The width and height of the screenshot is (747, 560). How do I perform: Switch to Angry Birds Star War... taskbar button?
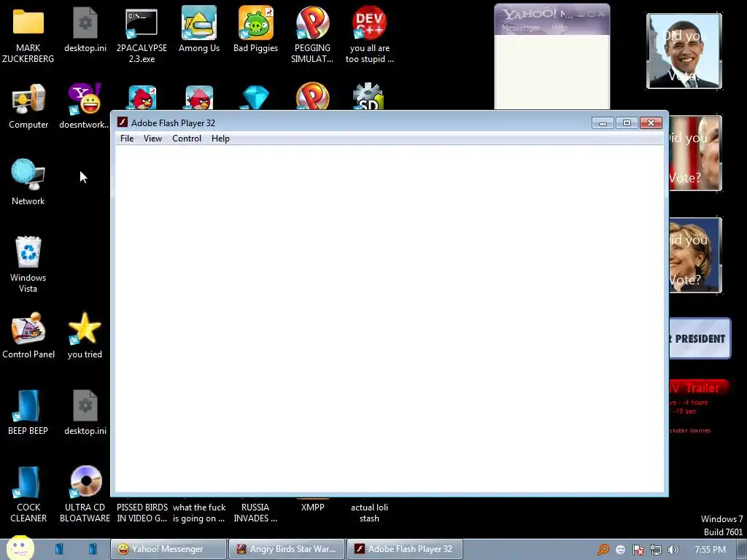287,549
